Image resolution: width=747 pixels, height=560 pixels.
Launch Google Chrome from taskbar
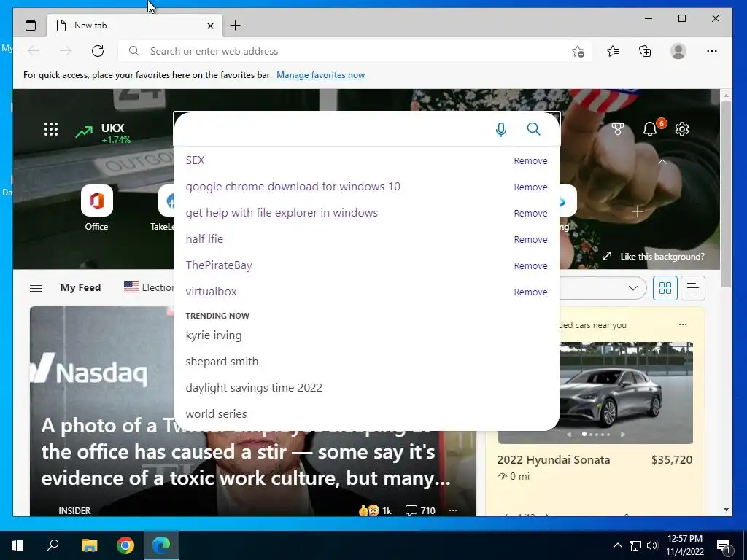[x=125, y=545]
